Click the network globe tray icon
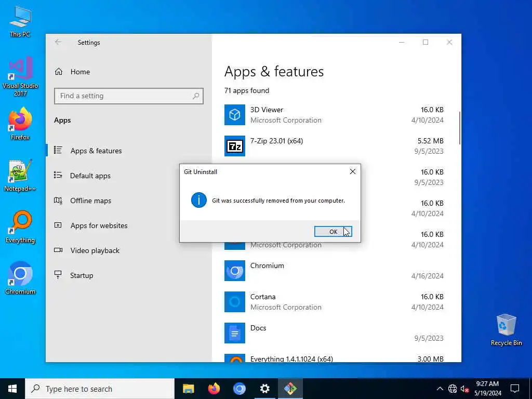The image size is (532, 399). pos(453,389)
